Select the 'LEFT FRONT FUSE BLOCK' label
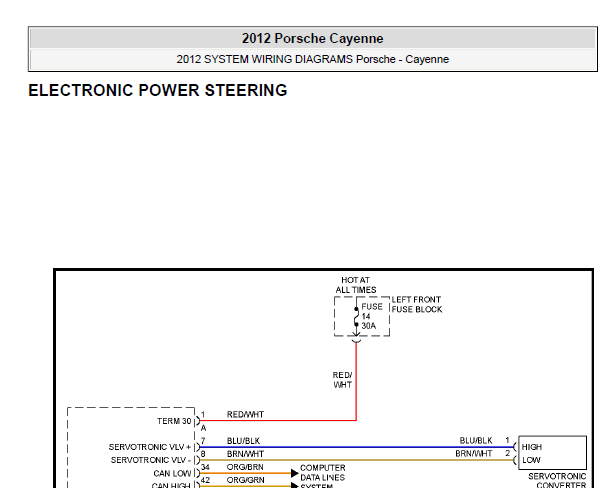 (x=417, y=305)
